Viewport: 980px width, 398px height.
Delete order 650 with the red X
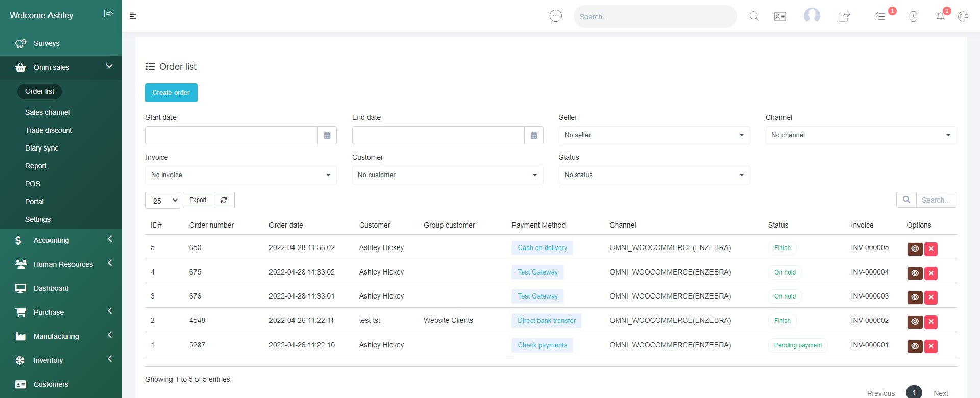coord(931,249)
